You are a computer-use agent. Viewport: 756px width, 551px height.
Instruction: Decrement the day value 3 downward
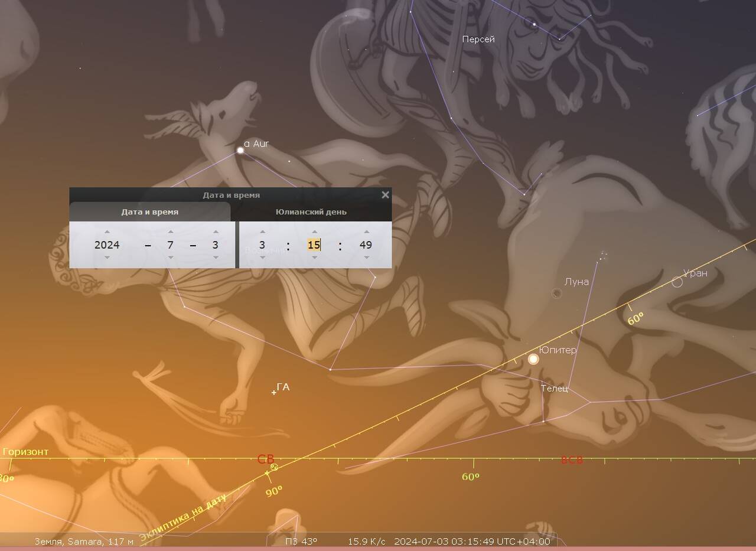(216, 257)
